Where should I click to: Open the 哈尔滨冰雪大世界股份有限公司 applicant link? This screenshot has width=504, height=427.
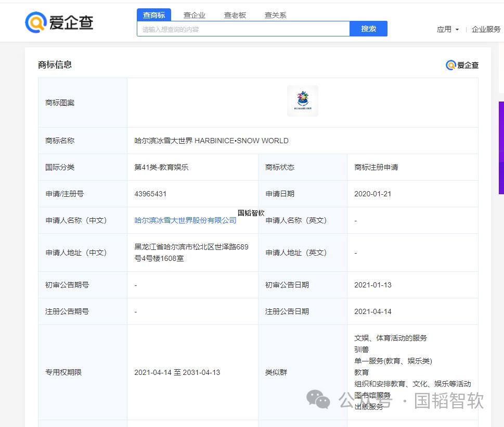(x=186, y=220)
